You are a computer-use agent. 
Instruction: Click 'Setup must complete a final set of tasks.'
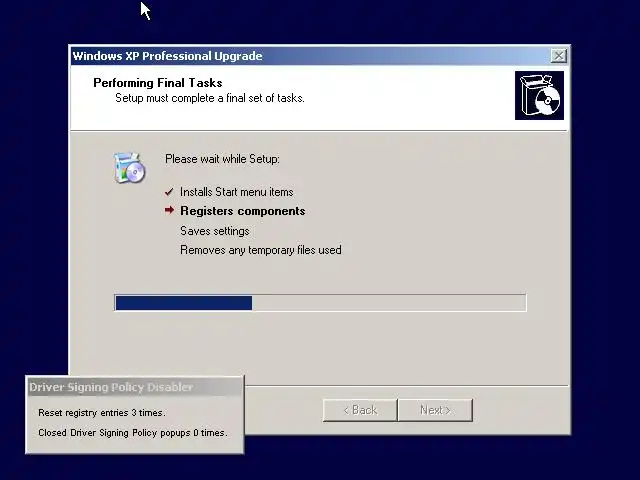[210, 98]
